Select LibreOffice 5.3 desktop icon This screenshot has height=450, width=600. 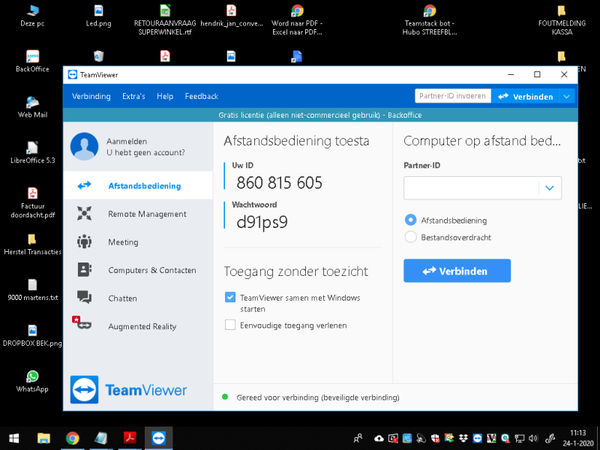point(32,153)
